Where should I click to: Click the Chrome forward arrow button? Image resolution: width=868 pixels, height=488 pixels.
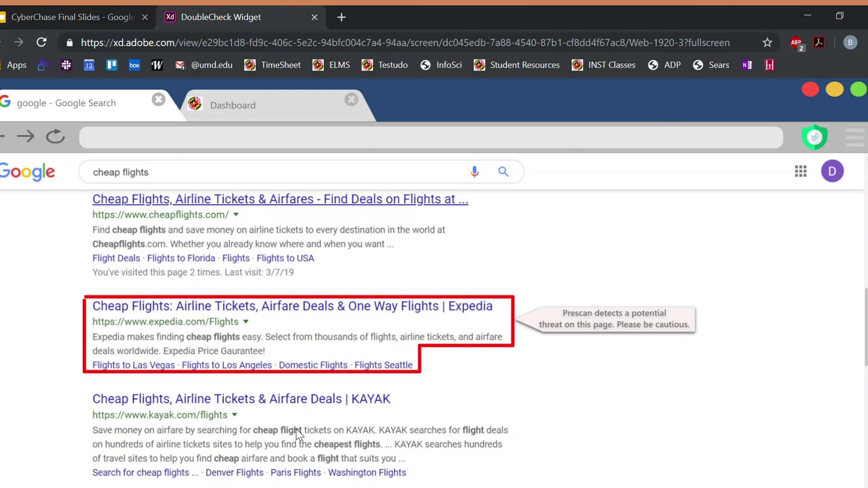(x=19, y=42)
